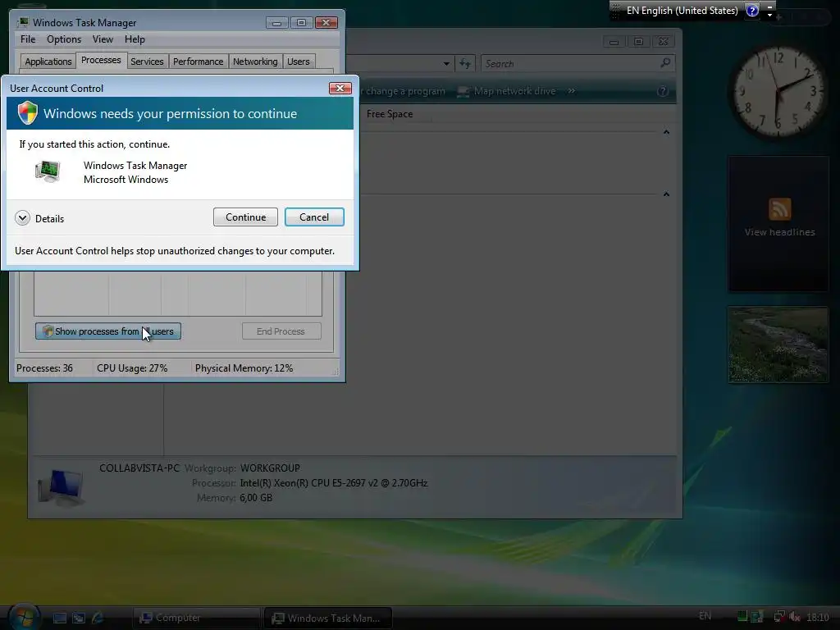Open the Windows Start orb

tap(24, 617)
